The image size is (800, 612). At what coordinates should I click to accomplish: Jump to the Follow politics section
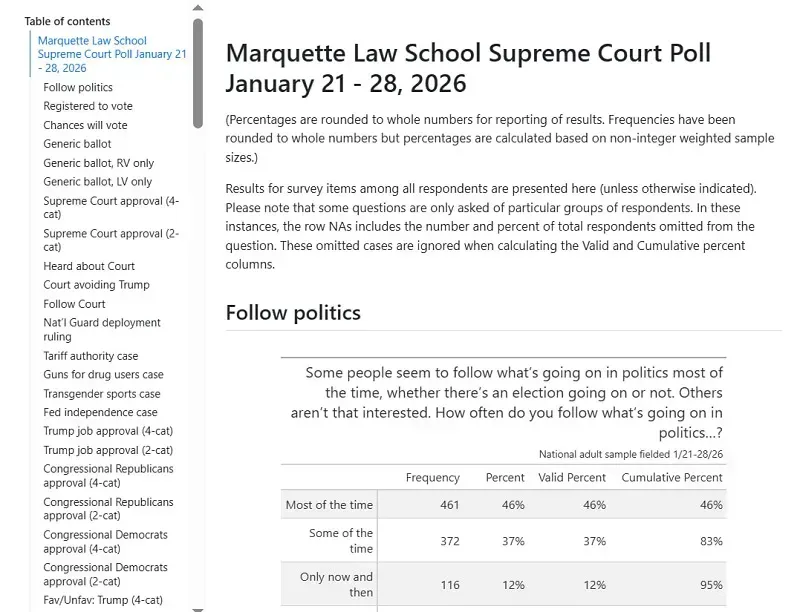click(x=78, y=88)
